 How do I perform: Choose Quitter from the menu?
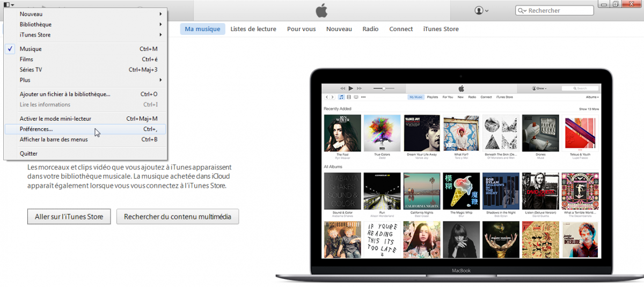point(85,153)
